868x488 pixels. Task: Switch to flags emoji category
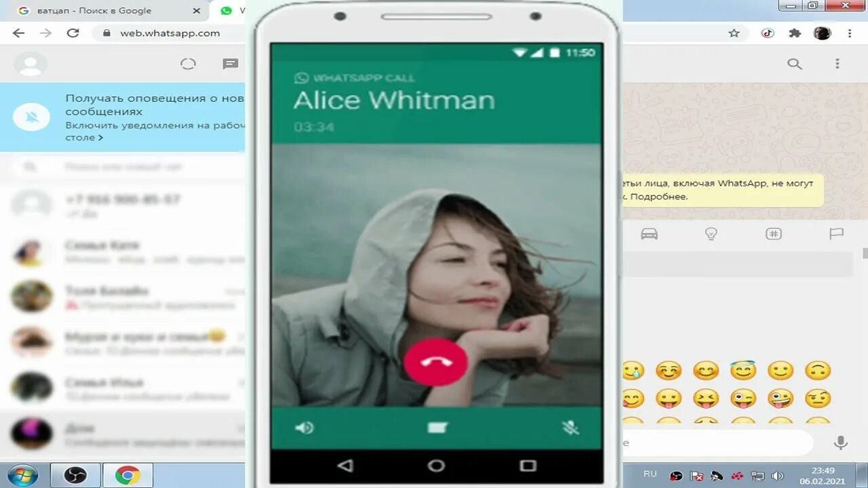[836, 234]
